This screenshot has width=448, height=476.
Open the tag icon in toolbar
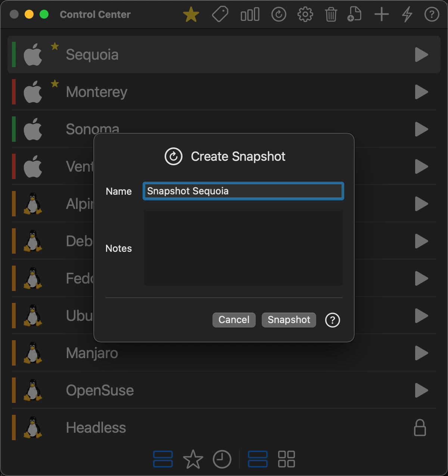(x=220, y=15)
